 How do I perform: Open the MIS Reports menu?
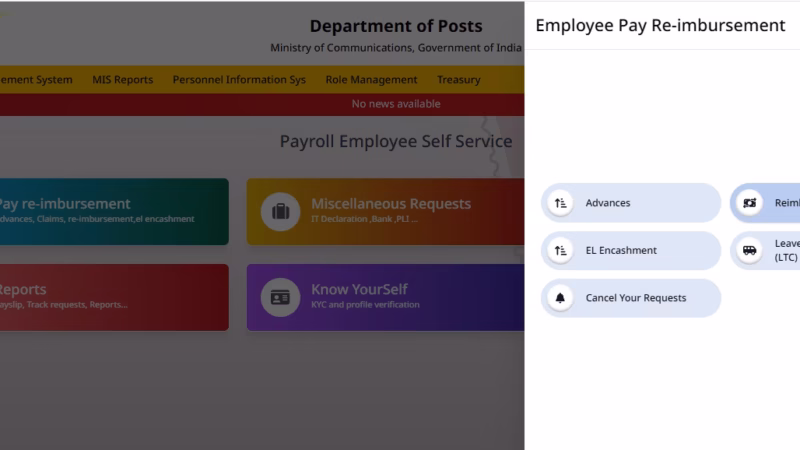tap(122, 80)
